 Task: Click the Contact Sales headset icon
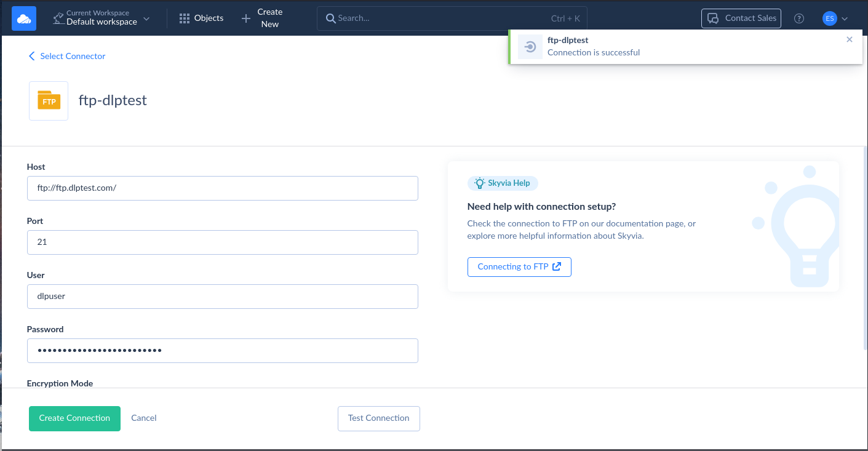[x=712, y=18]
